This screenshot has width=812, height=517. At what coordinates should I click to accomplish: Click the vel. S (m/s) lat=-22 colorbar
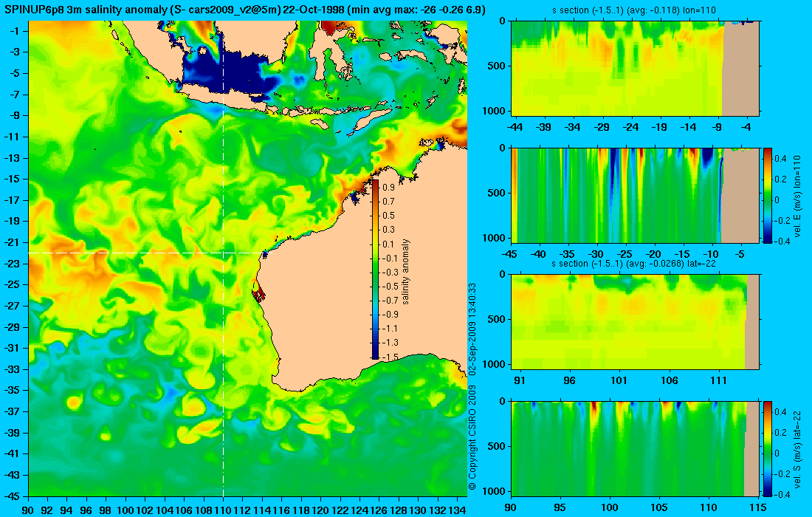pyautogui.click(x=767, y=448)
